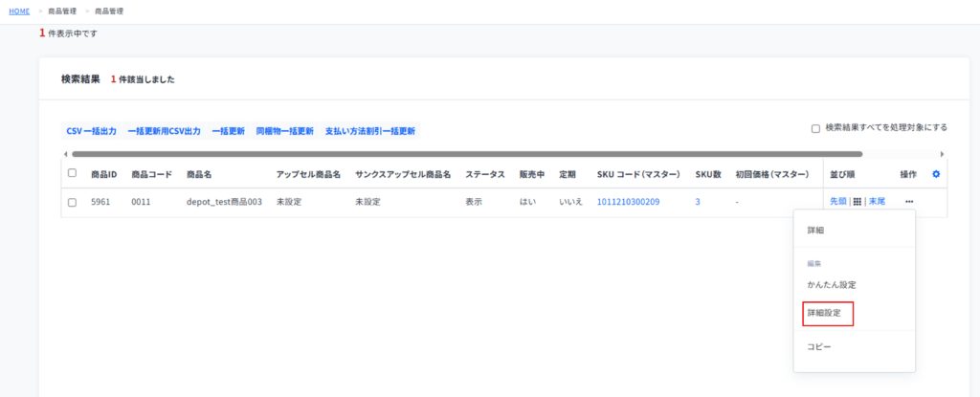Image resolution: width=980 pixels, height=397 pixels.
Task: Open the three-dots 操作 menu
Action: (908, 202)
